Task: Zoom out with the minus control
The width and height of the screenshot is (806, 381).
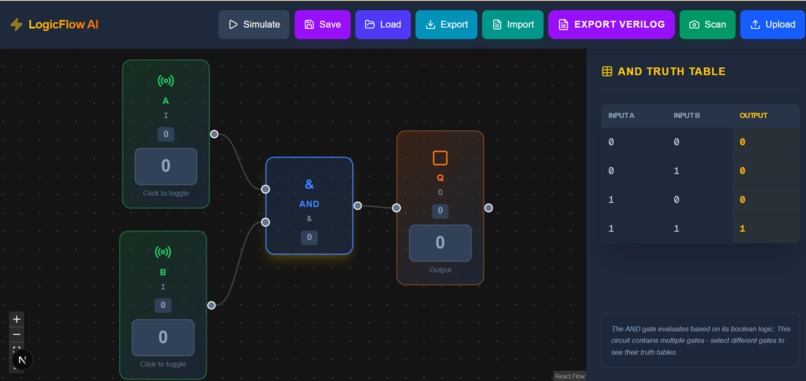Action: [x=16, y=334]
